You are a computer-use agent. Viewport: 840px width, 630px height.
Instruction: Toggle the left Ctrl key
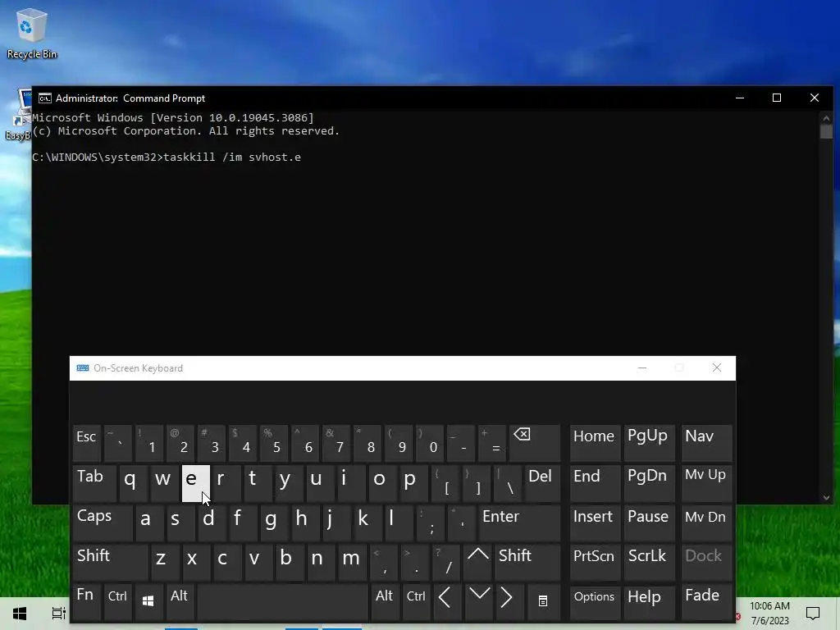pyautogui.click(x=117, y=601)
